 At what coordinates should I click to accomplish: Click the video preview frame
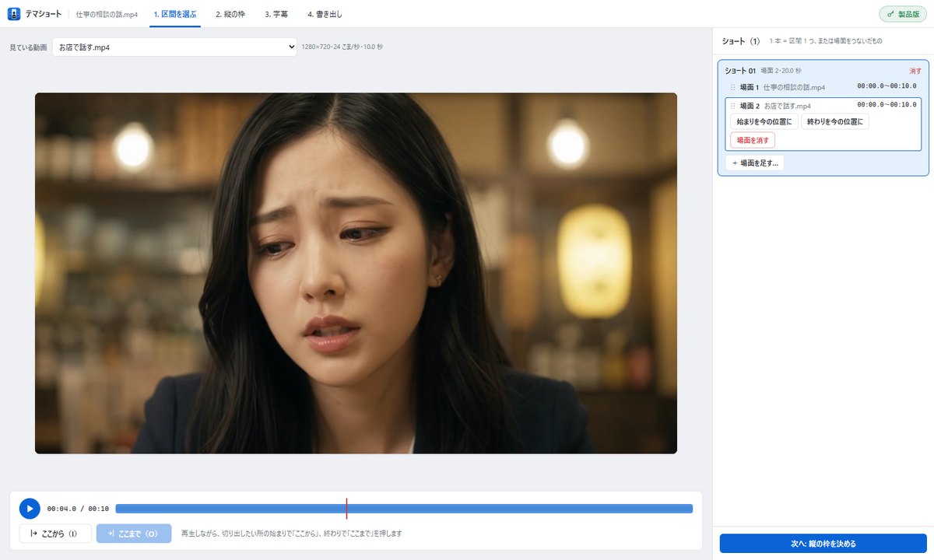point(356,273)
